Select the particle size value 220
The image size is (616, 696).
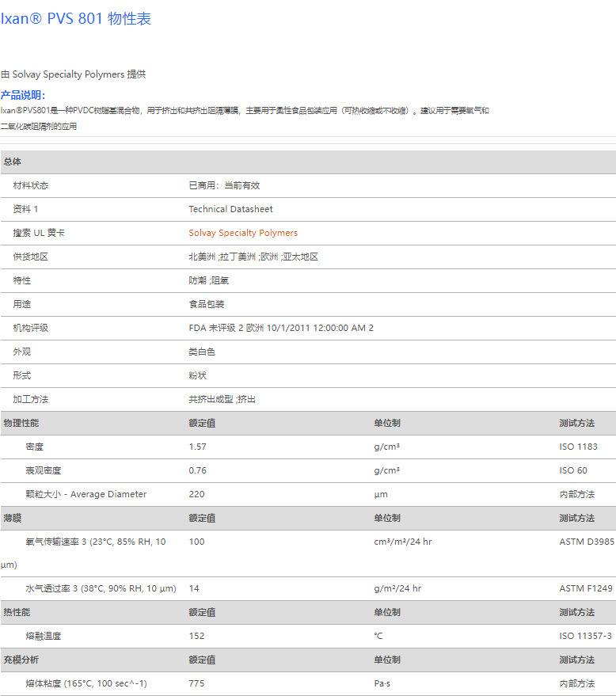[x=196, y=494]
